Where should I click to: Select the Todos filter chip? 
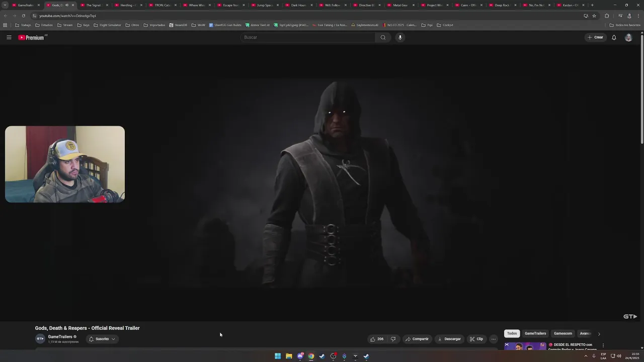click(x=512, y=333)
